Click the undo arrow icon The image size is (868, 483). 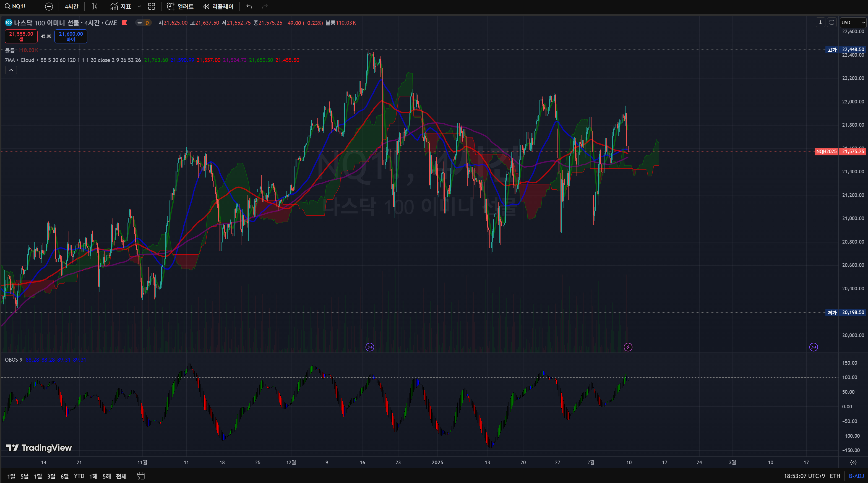click(x=249, y=6)
